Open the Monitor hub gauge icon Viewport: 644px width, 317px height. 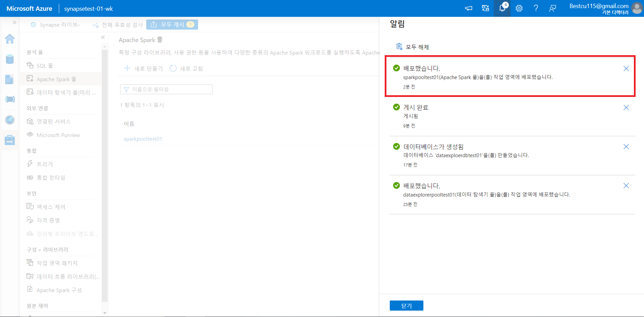point(10,119)
